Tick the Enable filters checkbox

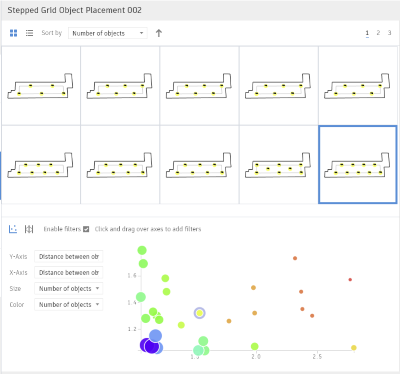[86, 229]
